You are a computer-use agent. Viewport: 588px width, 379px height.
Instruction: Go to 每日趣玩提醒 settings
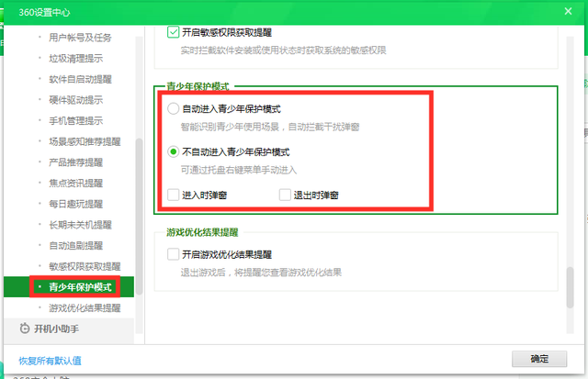click(75, 204)
